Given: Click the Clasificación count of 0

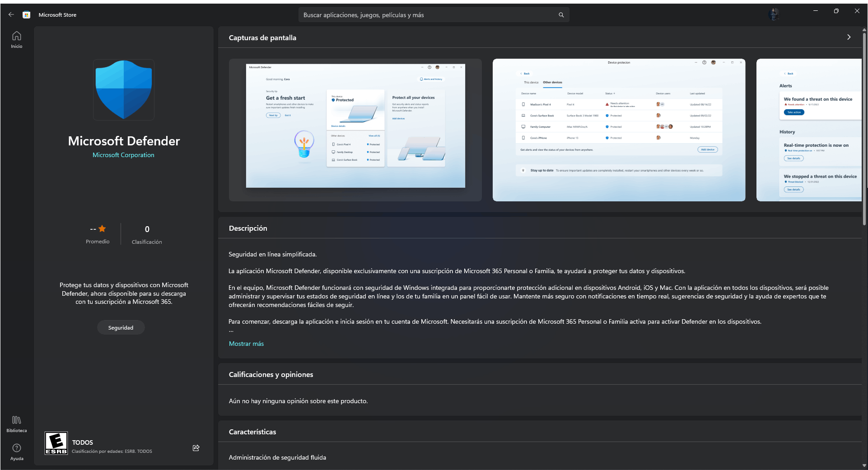Looking at the screenshot, I should click(x=147, y=229).
